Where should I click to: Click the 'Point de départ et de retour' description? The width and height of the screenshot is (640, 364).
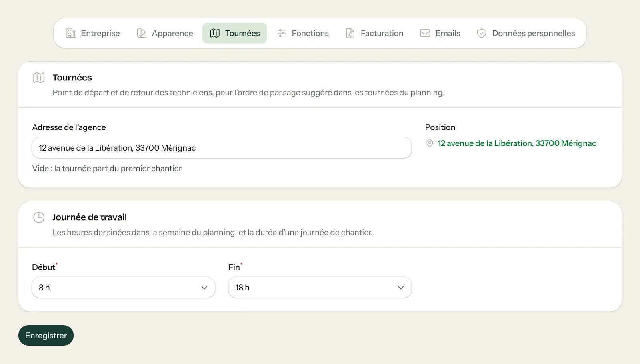click(x=248, y=93)
